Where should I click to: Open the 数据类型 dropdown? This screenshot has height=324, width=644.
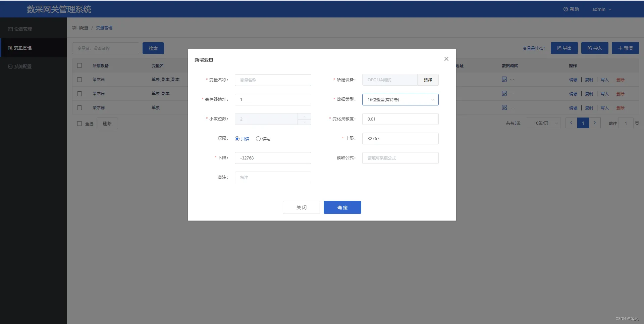point(400,99)
